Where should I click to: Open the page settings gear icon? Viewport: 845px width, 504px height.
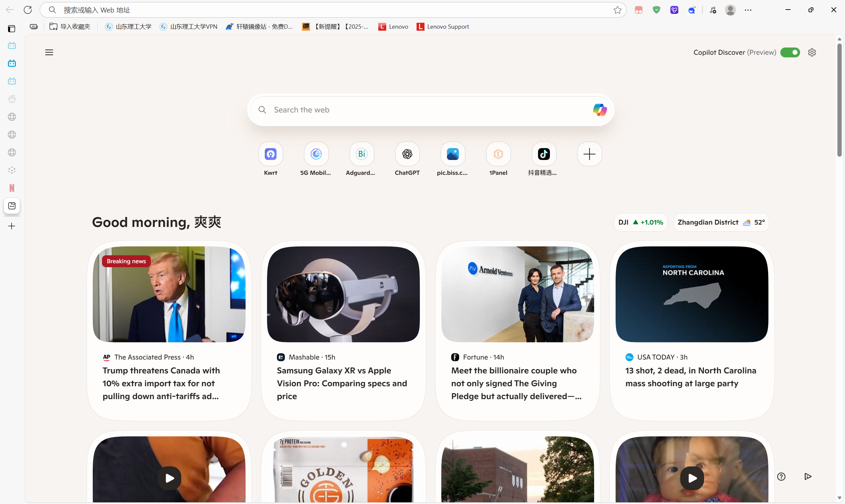[812, 52]
